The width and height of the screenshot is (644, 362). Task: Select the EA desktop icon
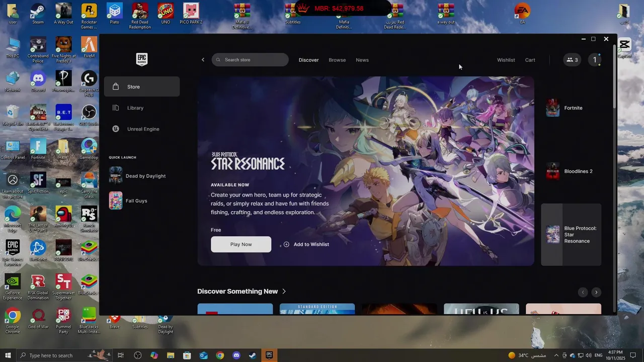pyautogui.click(x=522, y=14)
